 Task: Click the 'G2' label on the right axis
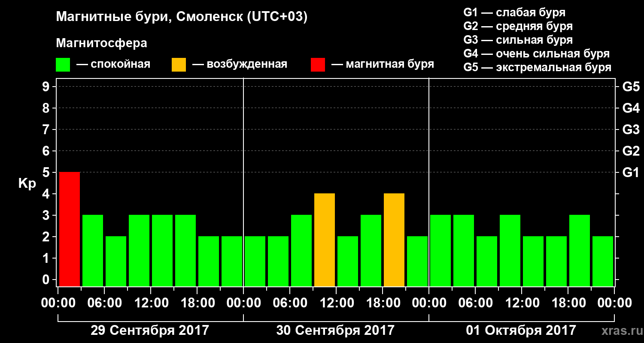631,151
